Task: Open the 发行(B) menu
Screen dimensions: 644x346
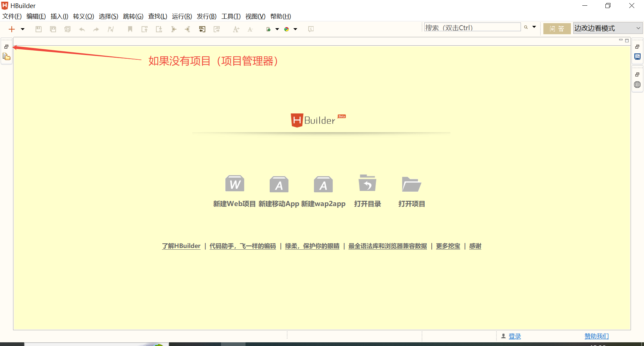Action: 207,16
